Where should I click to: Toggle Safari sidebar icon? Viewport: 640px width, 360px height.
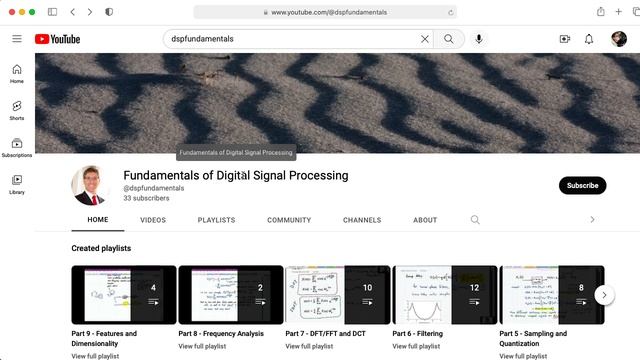(x=52, y=12)
